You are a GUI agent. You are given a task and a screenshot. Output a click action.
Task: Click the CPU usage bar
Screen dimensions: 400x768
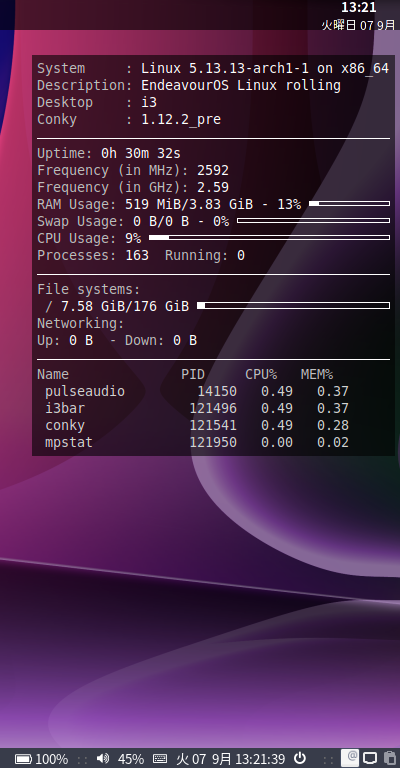coord(269,238)
